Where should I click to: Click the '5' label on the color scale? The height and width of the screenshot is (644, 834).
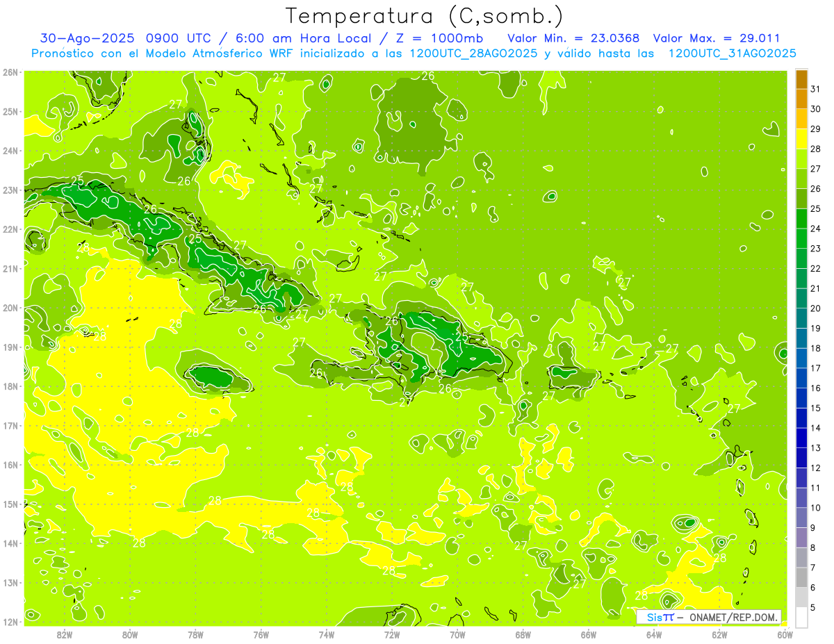point(813,607)
